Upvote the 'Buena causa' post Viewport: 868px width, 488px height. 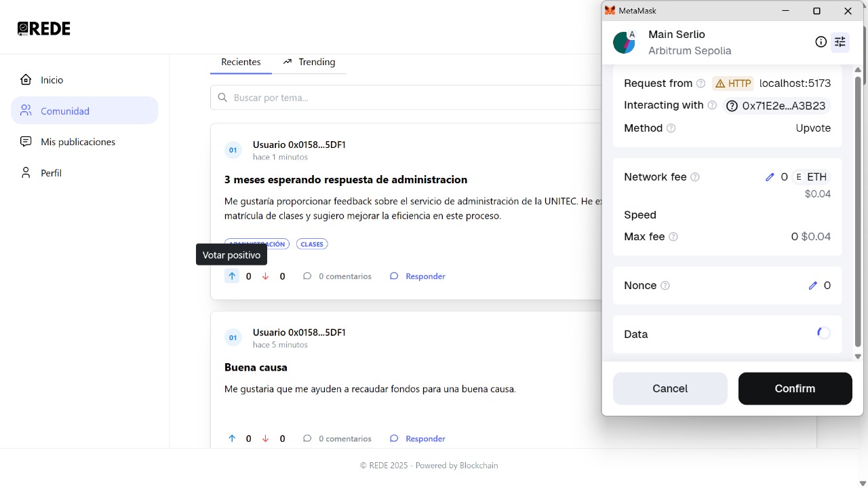[232, 438]
